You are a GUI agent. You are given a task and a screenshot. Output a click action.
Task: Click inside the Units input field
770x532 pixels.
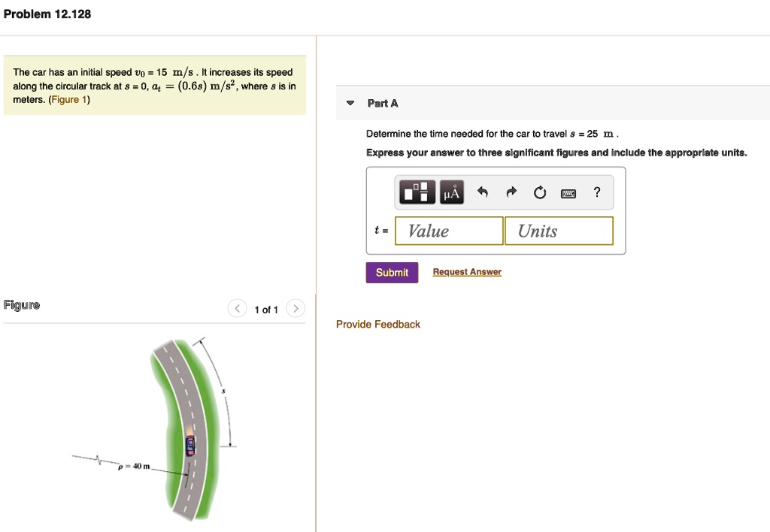pos(559,231)
